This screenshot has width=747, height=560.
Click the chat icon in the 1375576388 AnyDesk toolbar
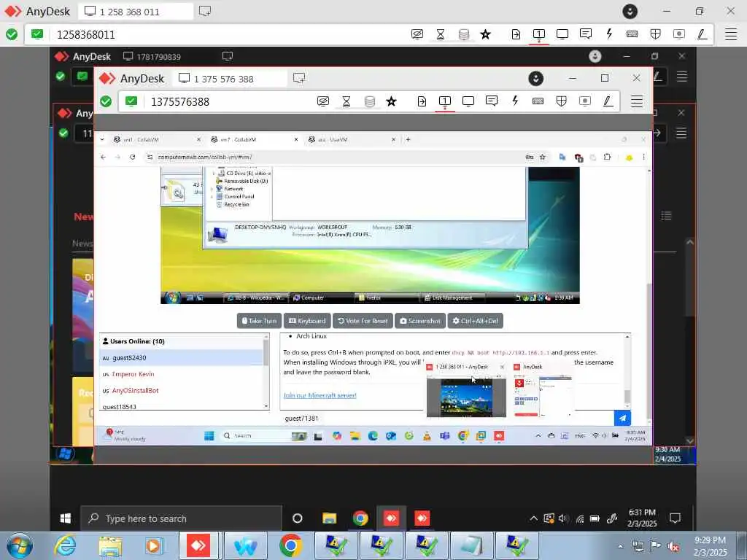point(492,101)
